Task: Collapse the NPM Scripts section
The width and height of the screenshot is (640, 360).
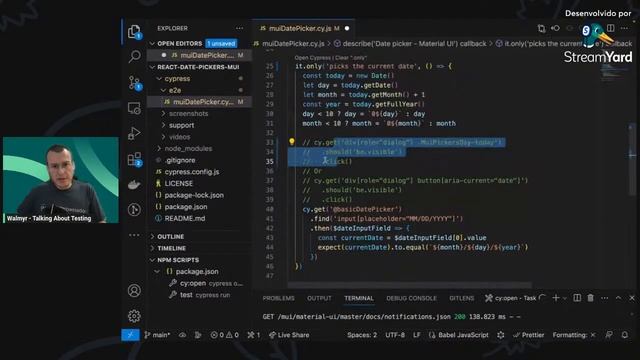Action: 178,260
